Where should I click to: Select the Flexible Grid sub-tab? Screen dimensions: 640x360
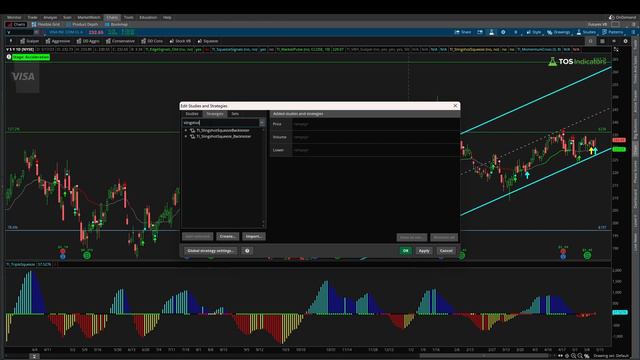pyautogui.click(x=46, y=24)
